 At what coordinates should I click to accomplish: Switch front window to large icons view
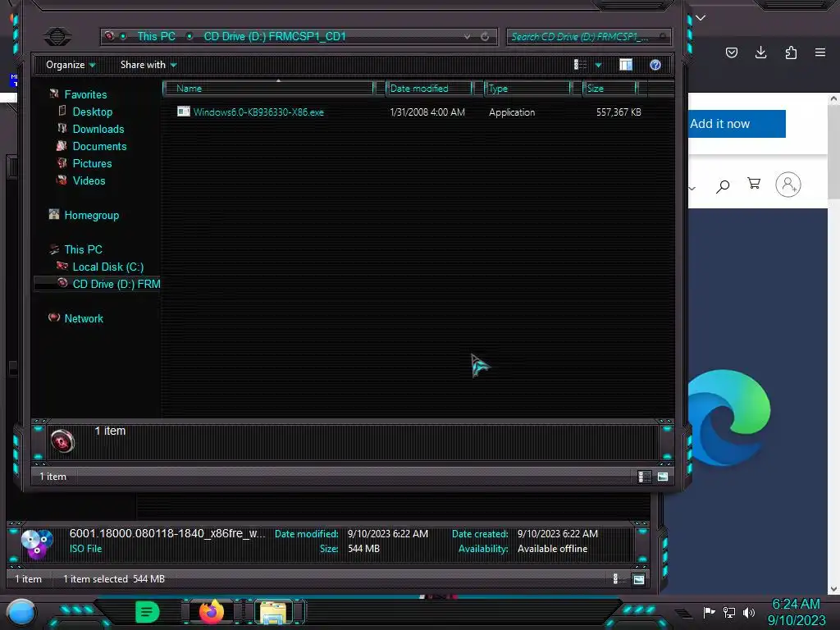click(663, 477)
